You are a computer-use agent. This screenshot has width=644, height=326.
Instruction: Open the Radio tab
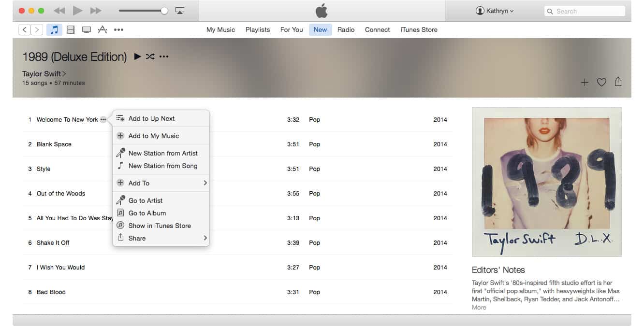tap(346, 29)
